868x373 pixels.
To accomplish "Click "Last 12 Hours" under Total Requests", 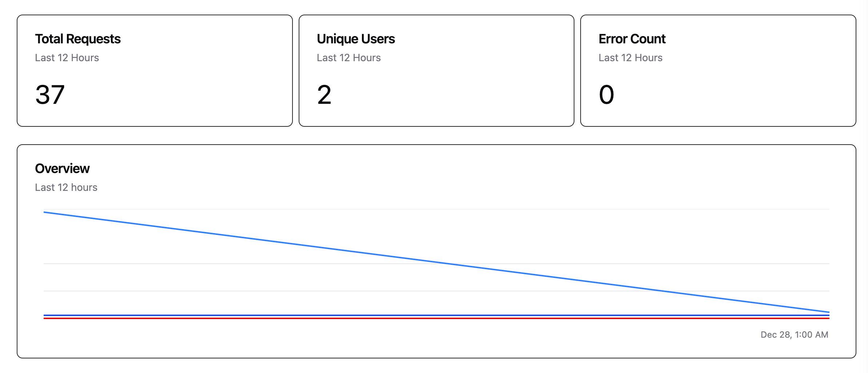I will [67, 58].
